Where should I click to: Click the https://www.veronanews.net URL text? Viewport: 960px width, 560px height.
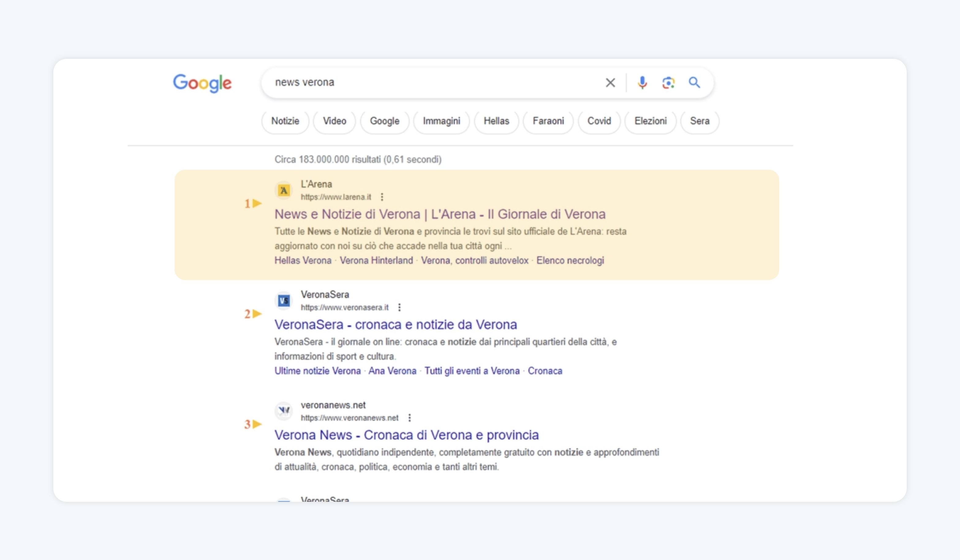coord(350,418)
